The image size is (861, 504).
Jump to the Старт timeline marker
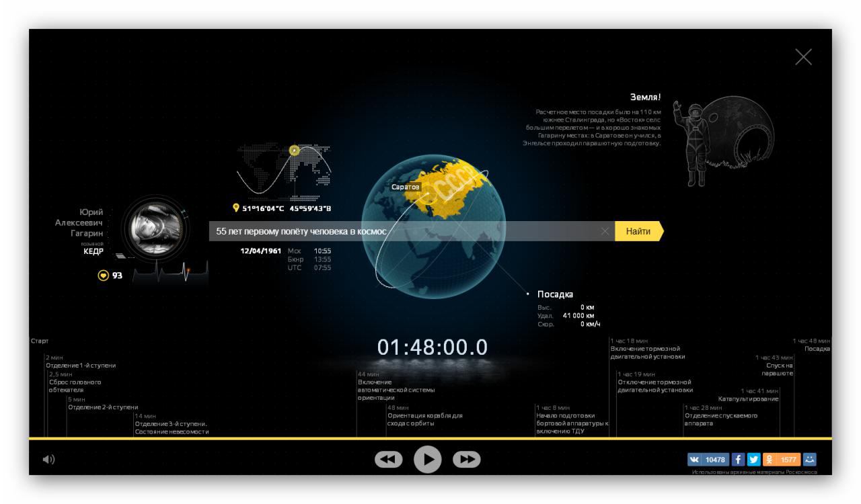tap(40, 341)
